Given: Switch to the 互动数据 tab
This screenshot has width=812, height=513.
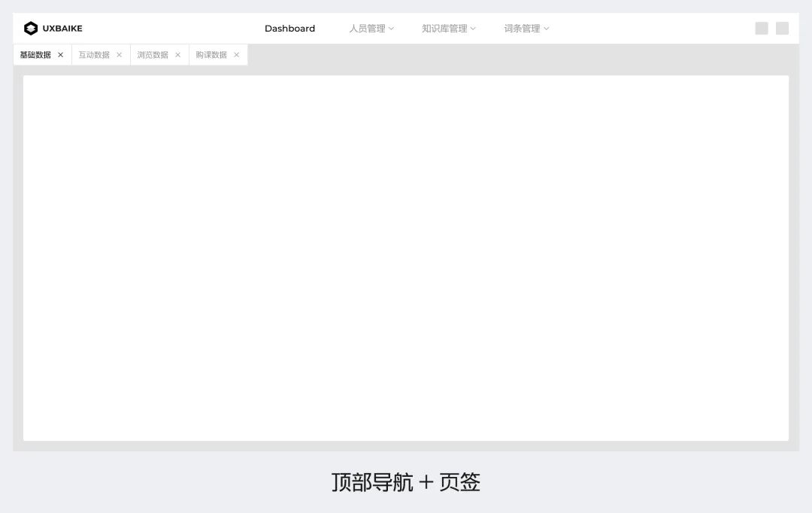Looking at the screenshot, I should [93, 54].
